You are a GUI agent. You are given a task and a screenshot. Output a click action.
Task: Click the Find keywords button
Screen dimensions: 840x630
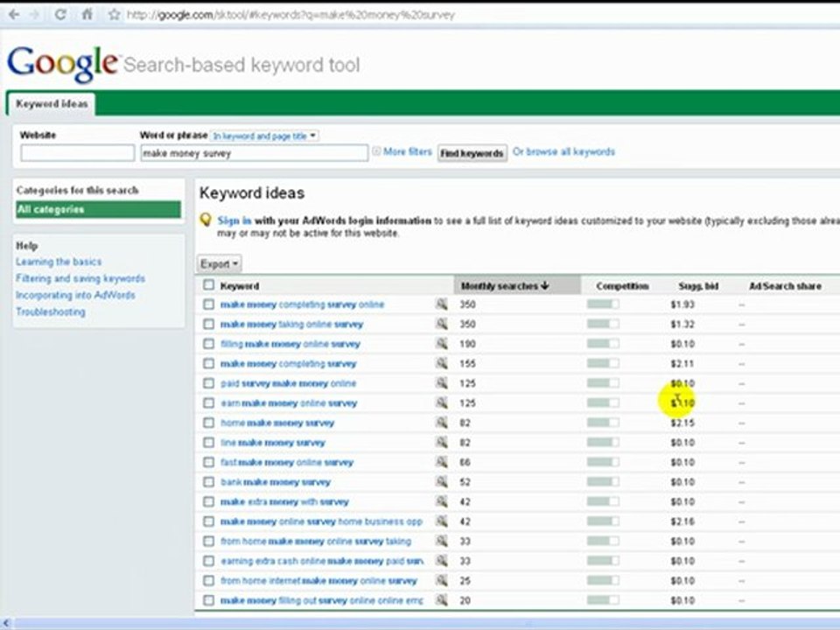472,153
